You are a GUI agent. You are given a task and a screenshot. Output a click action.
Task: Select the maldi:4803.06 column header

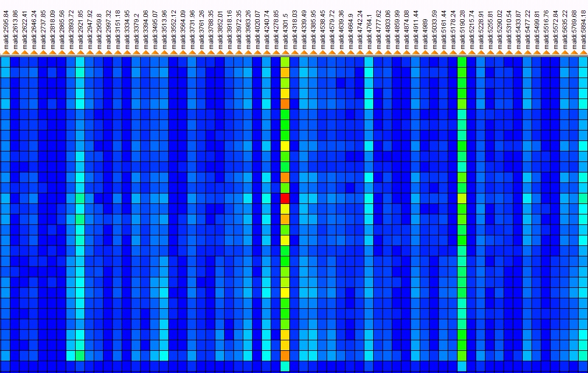(388, 30)
